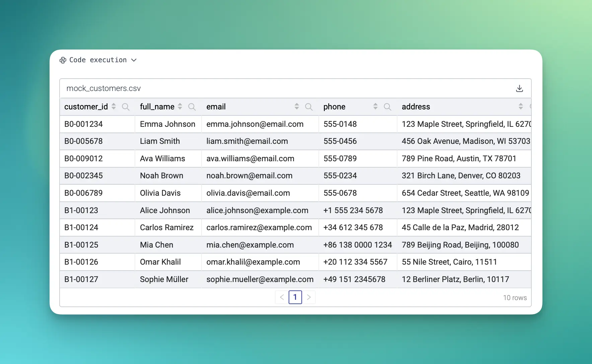Screen dimensions: 592x364
Task: Download the mock_customers.csv file
Action: coord(519,88)
